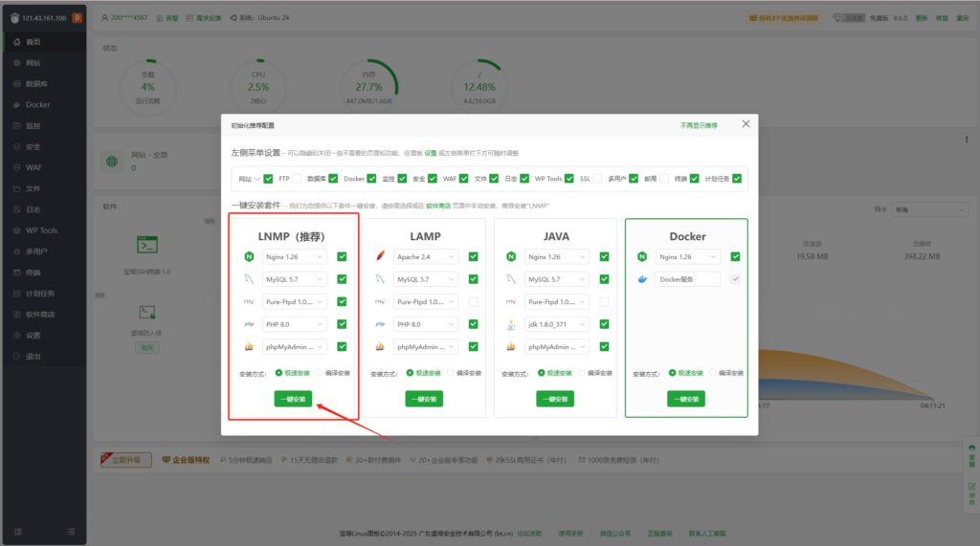Viewport: 980px width, 546px height.
Task: Click the memory 27.7% usage gauge
Action: [x=369, y=87]
